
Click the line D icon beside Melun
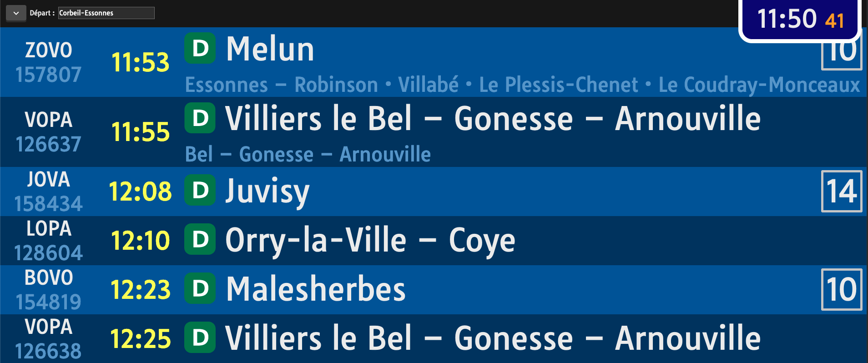[200, 48]
